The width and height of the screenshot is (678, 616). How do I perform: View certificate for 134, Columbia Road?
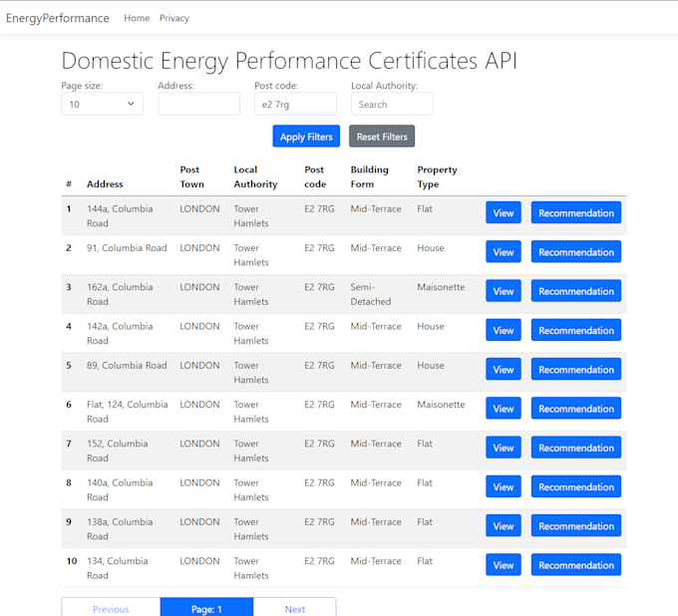504,565
